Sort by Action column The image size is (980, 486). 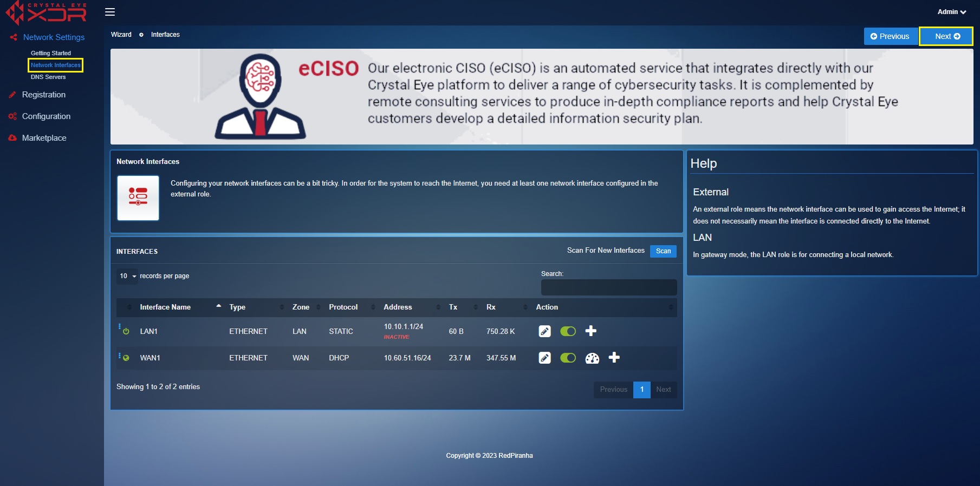(604, 307)
